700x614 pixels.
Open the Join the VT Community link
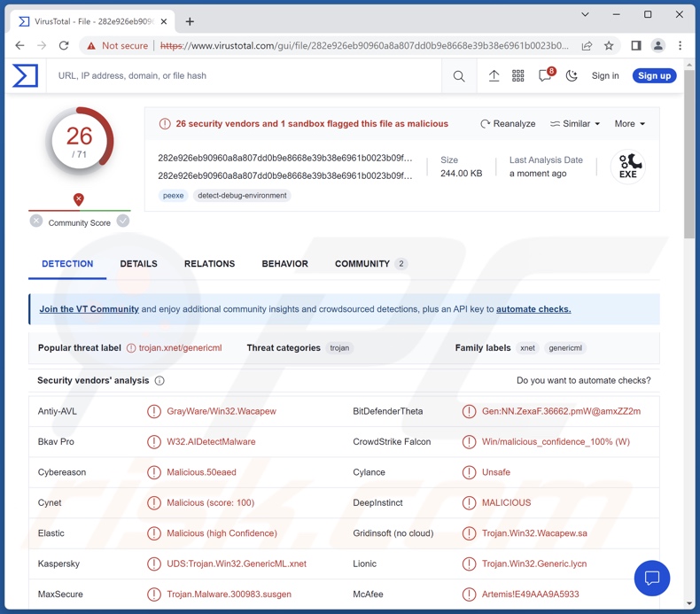click(x=89, y=309)
